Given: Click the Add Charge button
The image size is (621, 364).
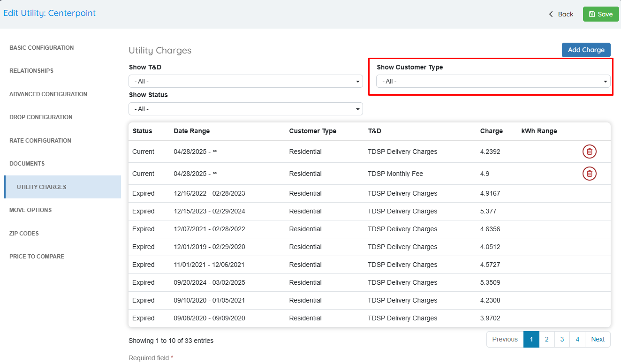Looking at the screenshot, I should point(586,50).
